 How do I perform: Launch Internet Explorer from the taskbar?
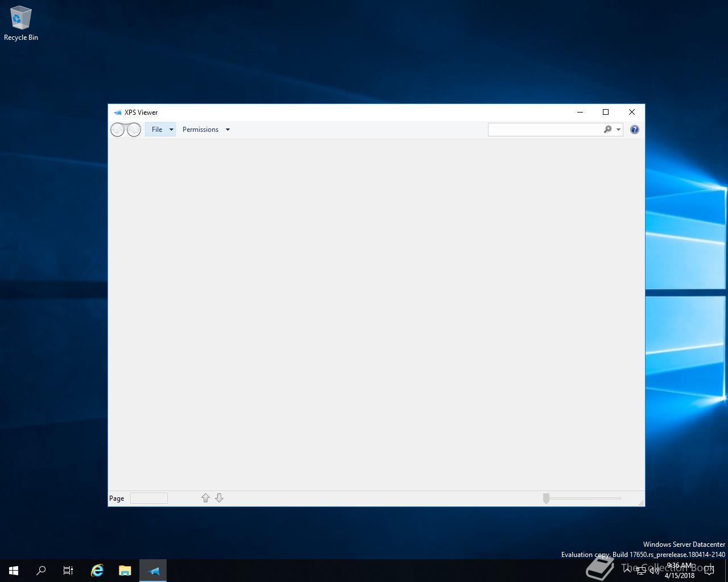click(x=97, y=571)
